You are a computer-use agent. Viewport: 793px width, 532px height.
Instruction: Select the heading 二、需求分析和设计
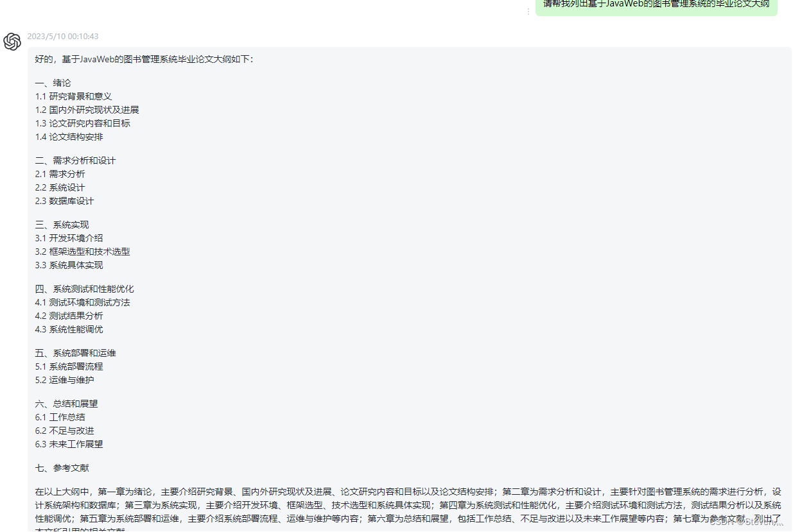coord(76,160)
